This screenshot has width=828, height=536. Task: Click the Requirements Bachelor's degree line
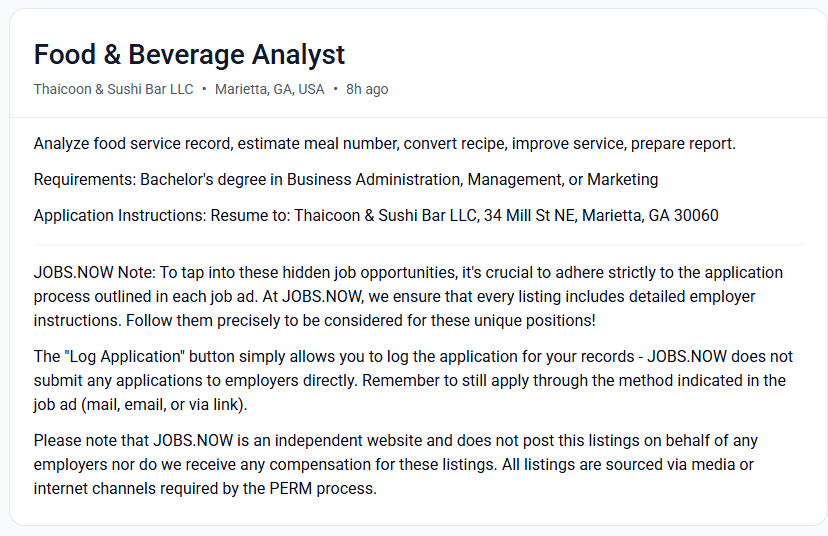[346, 180]
